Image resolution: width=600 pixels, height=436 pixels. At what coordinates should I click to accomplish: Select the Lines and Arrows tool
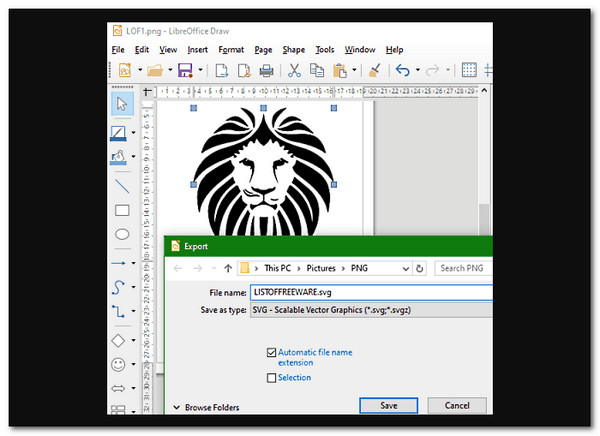pos(118,263)
